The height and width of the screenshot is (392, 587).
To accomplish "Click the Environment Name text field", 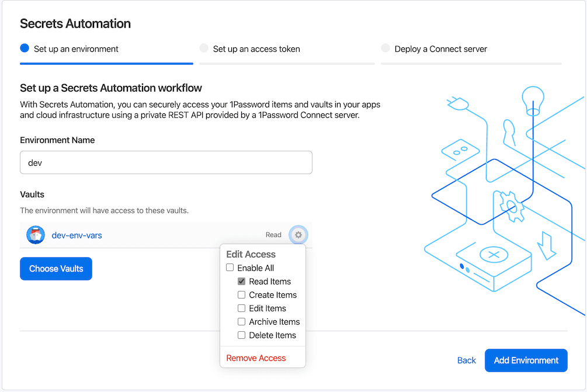I will pyautogui.click(x=166, y=162).
